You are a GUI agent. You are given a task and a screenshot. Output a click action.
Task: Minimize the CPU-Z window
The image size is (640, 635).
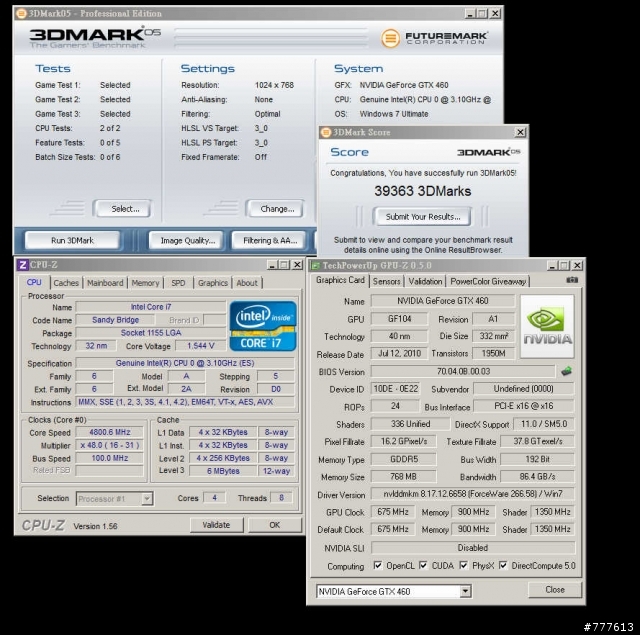272,265
